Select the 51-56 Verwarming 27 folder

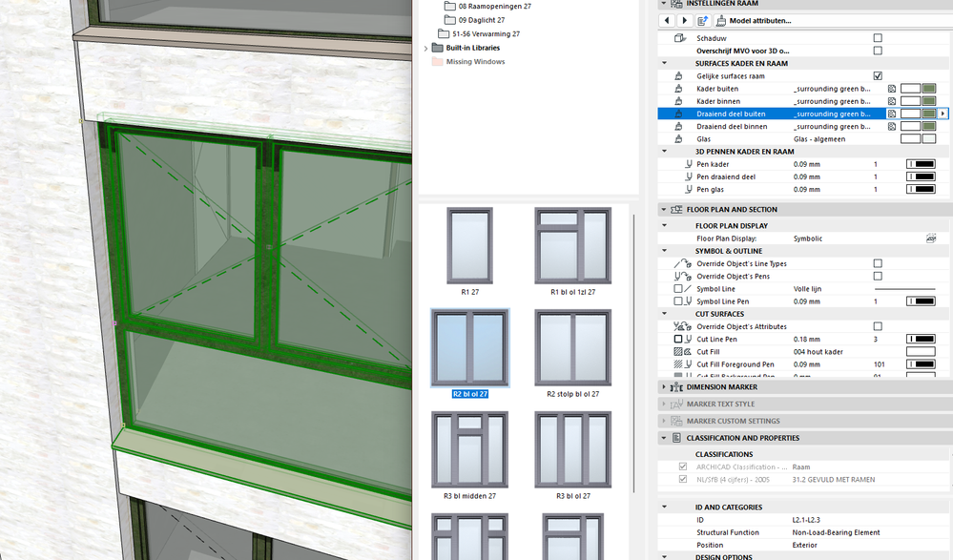479,34
